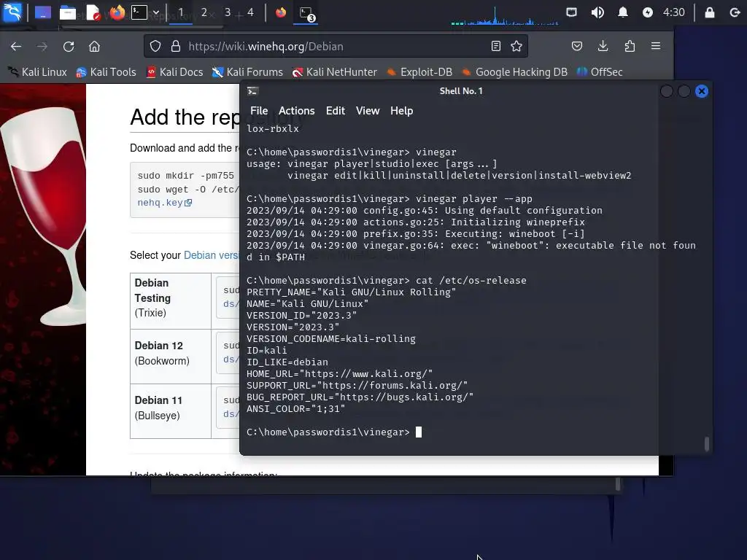Viewport: 747px width, 560px height.
Task: Open the Exploit-DB bookmark
Action: pos(419,72)
